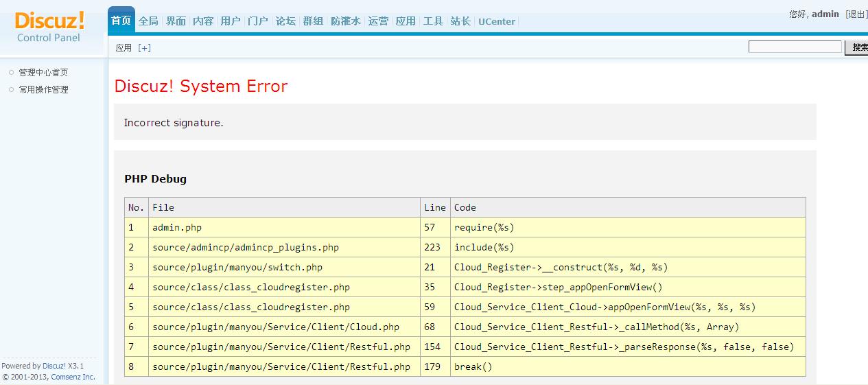Click the Discuz! System Error heading
Screen dimensions: 868x385
coord(201,86)
